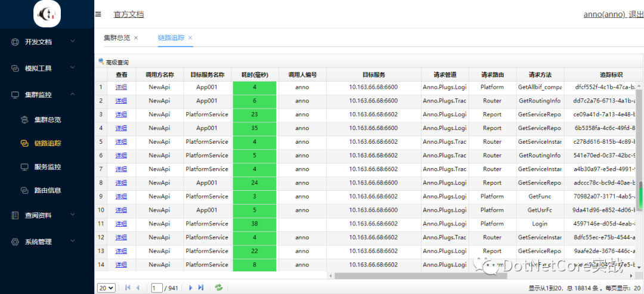This screenshot has width=644, height=294.
Task: Switch to the 集群总览 tab
Action: click(116, 38)
